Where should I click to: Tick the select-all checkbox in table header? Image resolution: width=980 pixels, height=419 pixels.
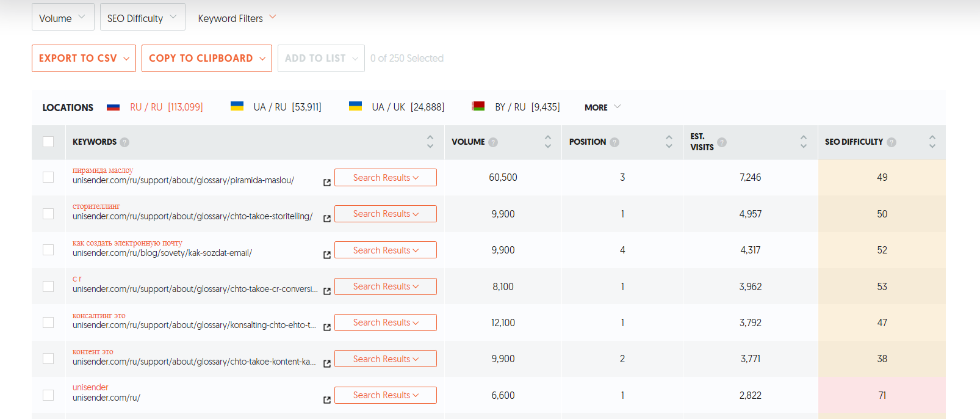click(x=48, y=142)
